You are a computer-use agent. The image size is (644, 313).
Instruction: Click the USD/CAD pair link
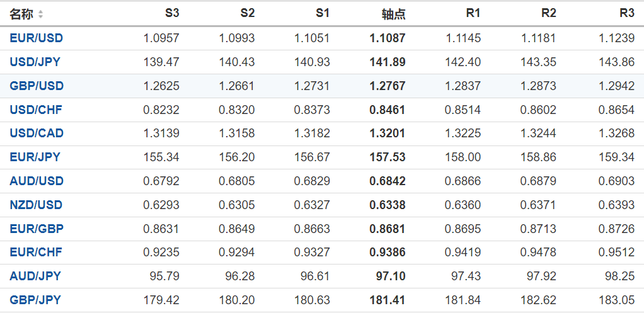point(37,133)
